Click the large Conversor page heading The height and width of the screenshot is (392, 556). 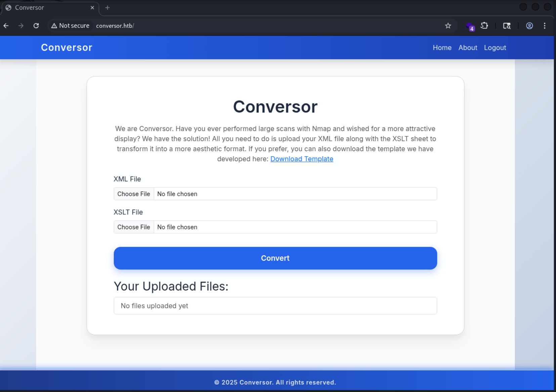click(275, 107)
